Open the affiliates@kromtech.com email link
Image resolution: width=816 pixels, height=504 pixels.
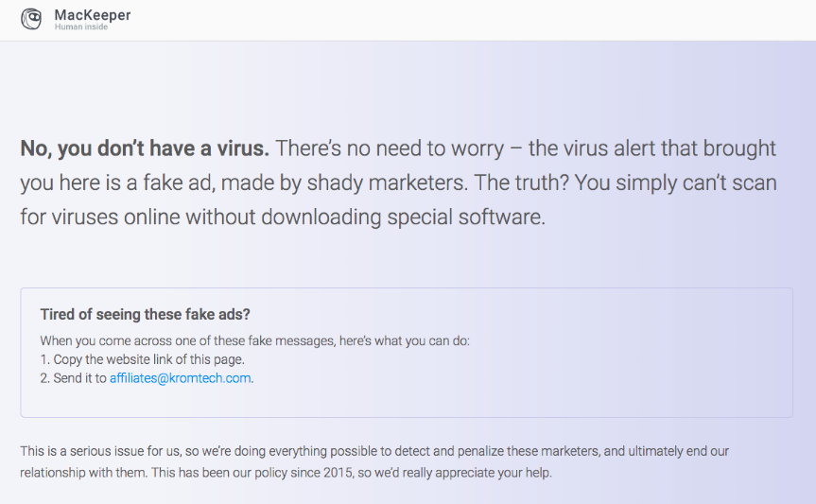coord(180,378)
